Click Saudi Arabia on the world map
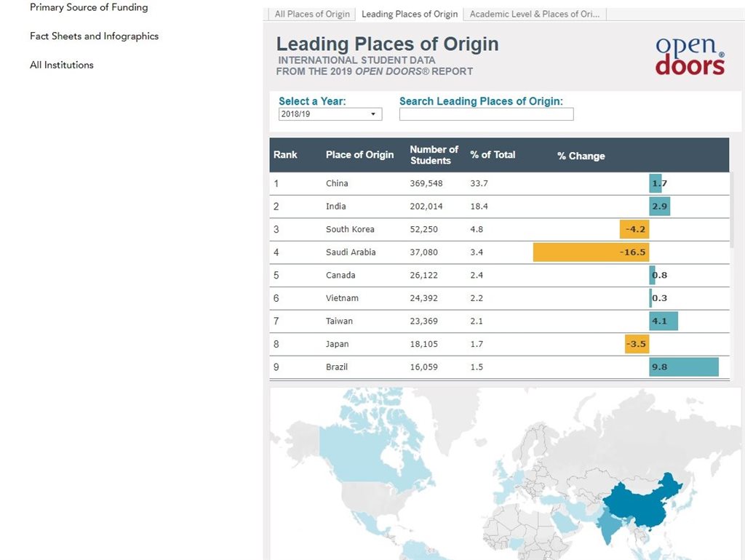Image resolution: width=745 pixels, height=560 pixels. tap(565, 521)
